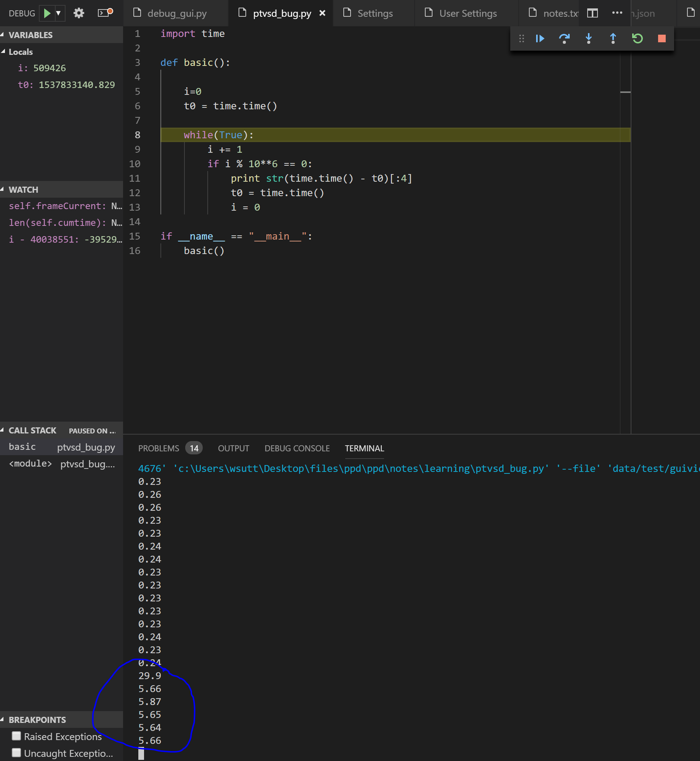Enable the Uncaught Exceptions checkbox
700x761 pixels.
[17, 753]
